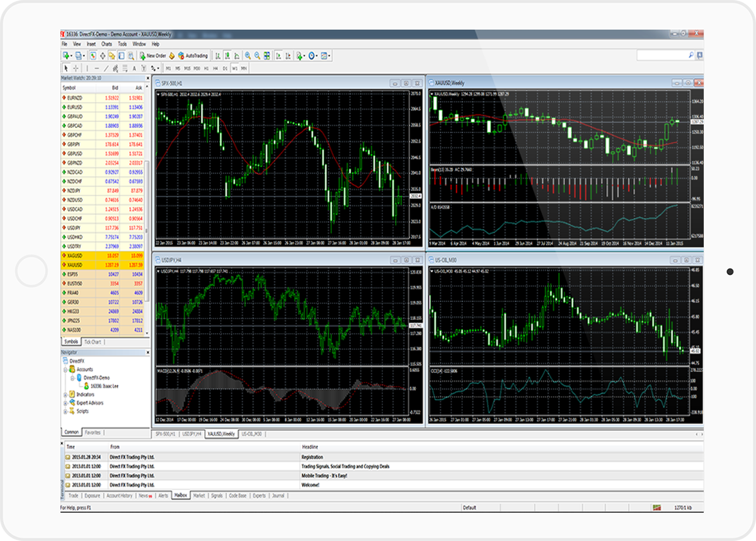This screenshot has width=756, height=541.
Task: Open the Periods clock dropdown icon
Action: click(x=313, y=55)
